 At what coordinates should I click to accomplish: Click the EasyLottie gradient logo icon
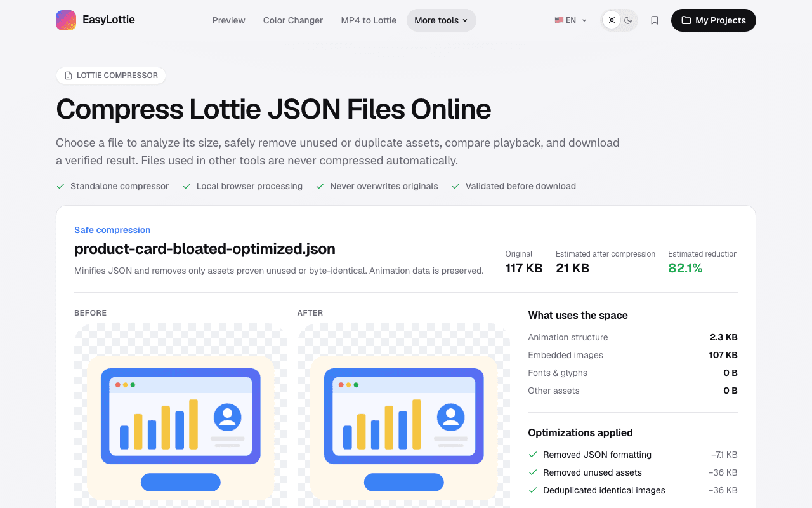pyautogui.click(x=66, y=20)
